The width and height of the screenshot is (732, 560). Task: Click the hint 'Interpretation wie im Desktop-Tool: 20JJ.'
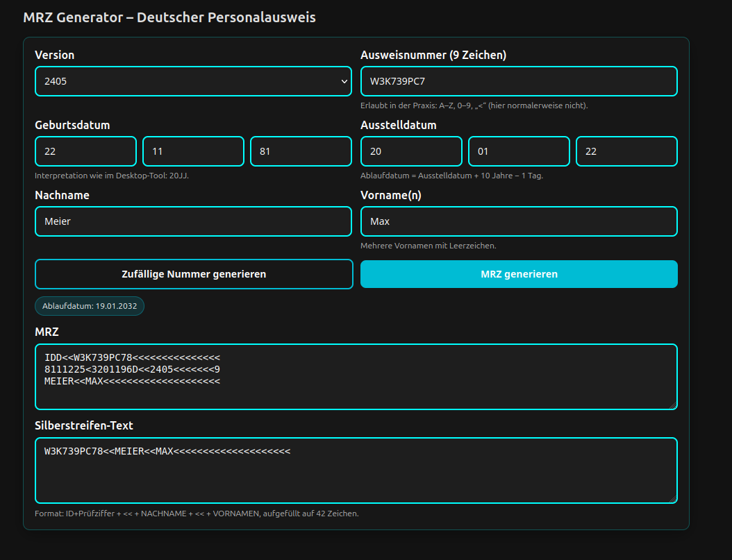[x=112, y=176]
